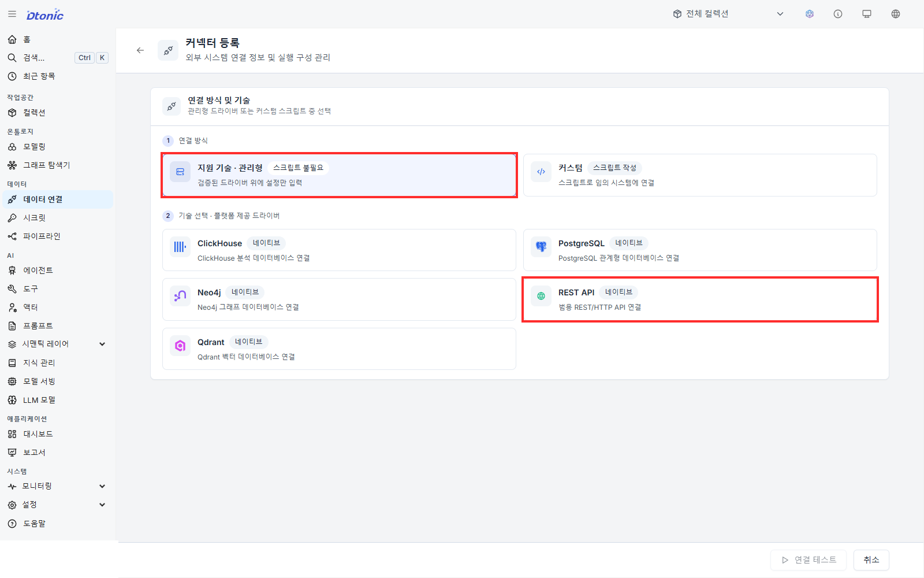This screenshot has width=924, height=578.
Task: Choose the Neo4j driver card
Action: (x=339, y=299)
